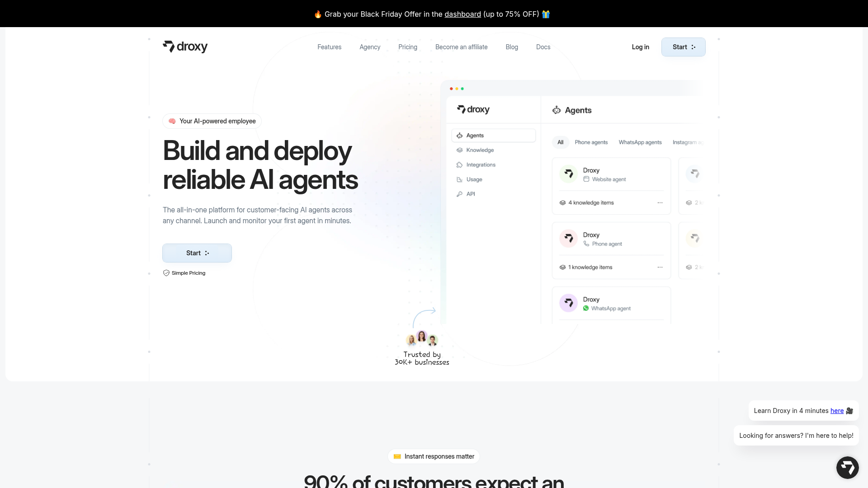Click the droxy logo in header

[x=185, y=47]
